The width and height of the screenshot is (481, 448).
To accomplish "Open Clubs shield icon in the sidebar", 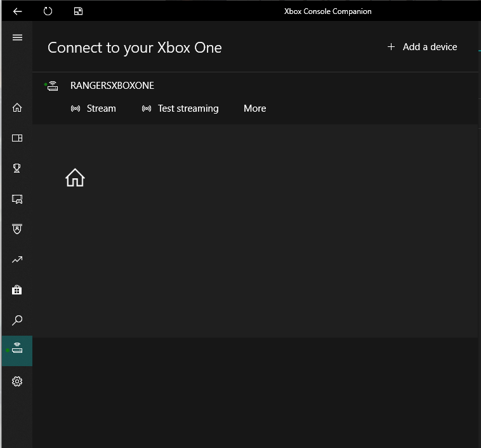I will [17, 229].
